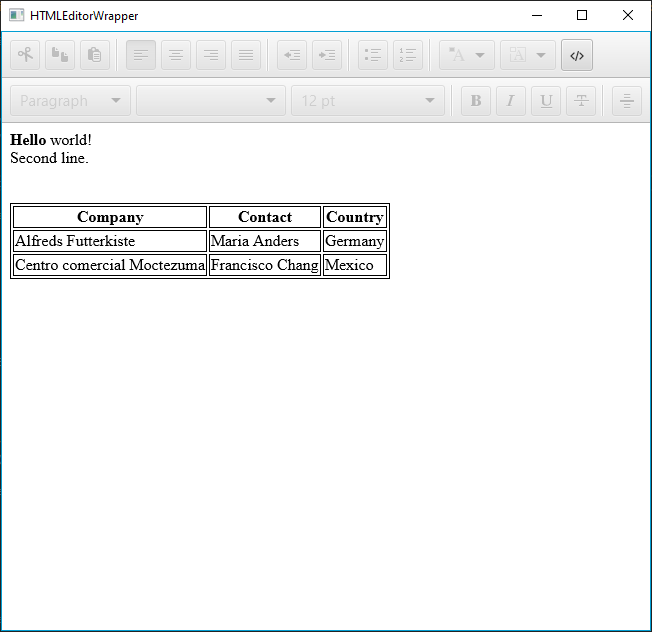Viewport: 652px width, 632px height.
Task: Click the Indent (increase indent) icon
Action: click(x=327, y=55)
